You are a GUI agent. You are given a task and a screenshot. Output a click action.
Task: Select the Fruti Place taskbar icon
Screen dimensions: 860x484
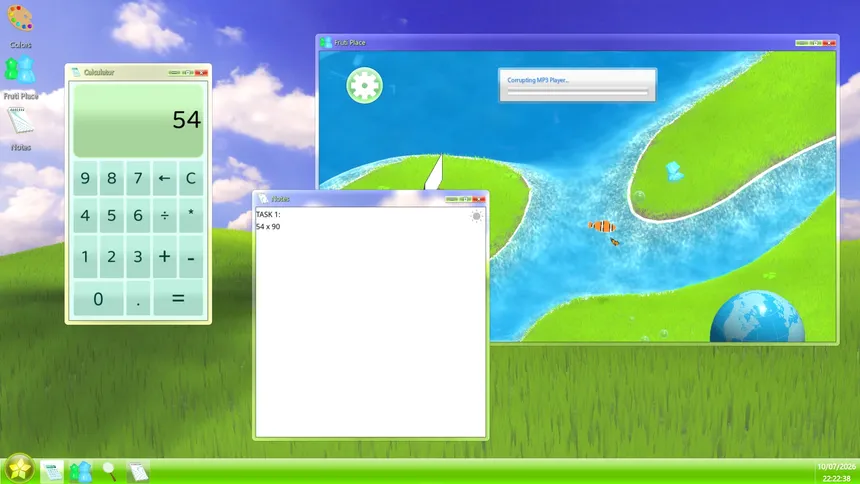coord(81,471)
